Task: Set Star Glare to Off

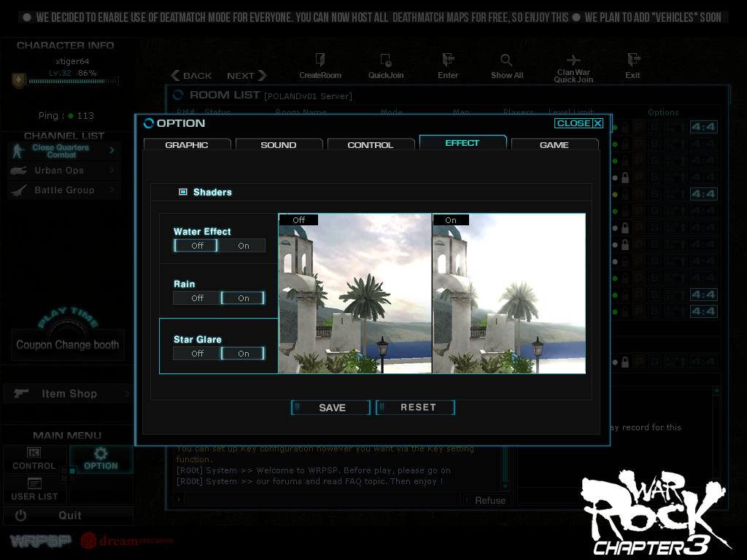Action: point(197,354)
